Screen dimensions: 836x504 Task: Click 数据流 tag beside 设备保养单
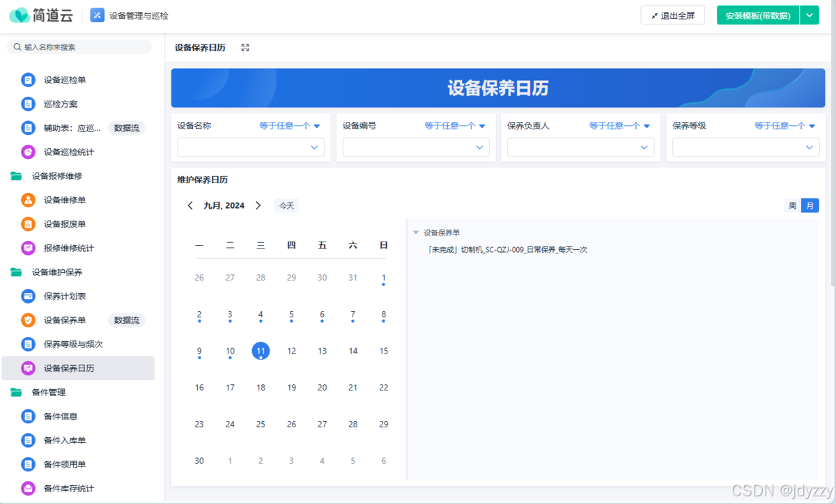[x=127, y=320]
